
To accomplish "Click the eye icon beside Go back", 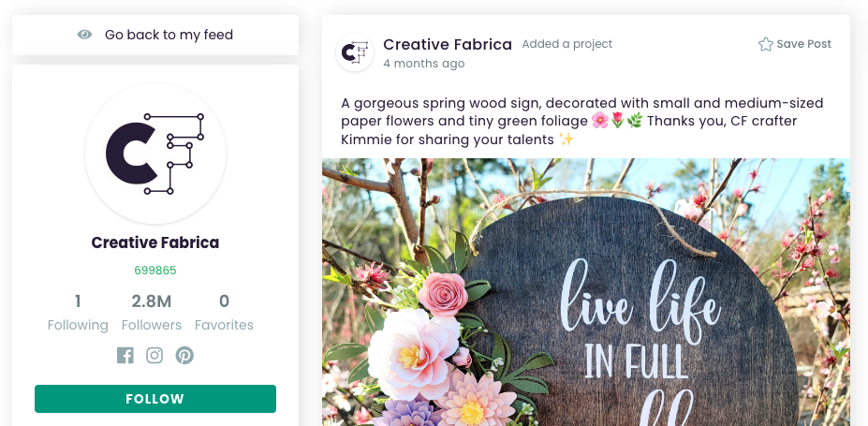I will coord(85,35).
